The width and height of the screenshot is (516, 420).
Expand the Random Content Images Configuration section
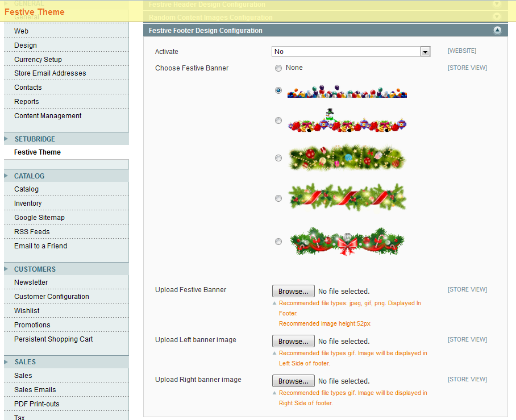coord(497,17)
